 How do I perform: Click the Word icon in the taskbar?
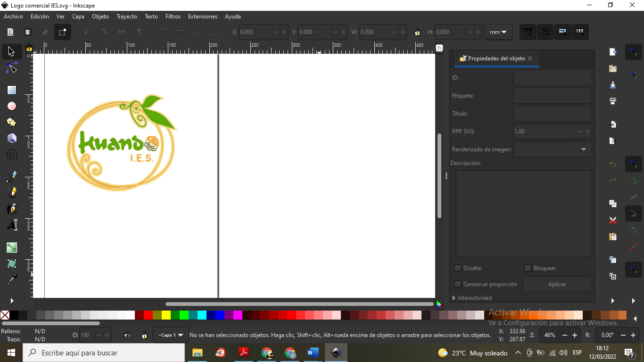pos(313,353)
